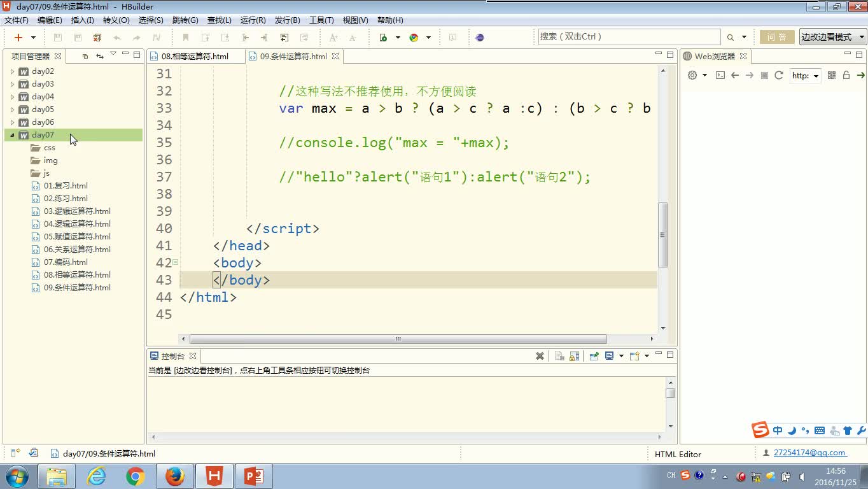The width and height of the screenshot is (868, 489).
Task: Click the 搜索 search input field
Action: click(x=629, y=37)
